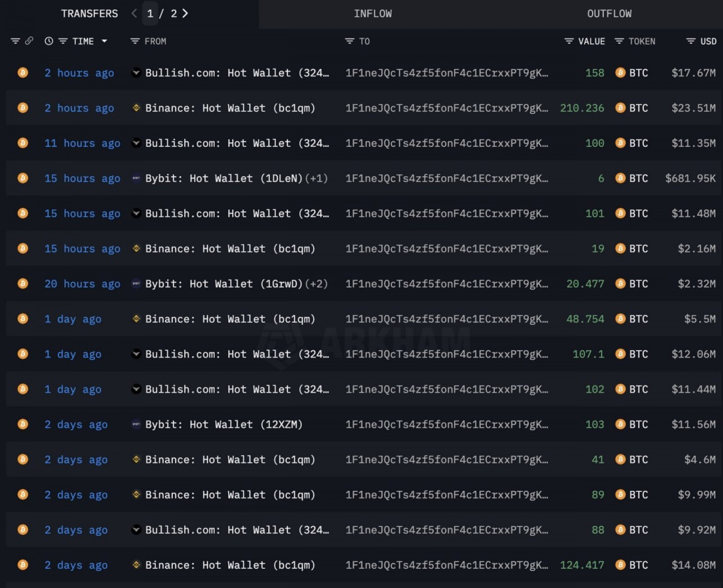
Task: Click the link chain icon in header
Action: point(29,41)
